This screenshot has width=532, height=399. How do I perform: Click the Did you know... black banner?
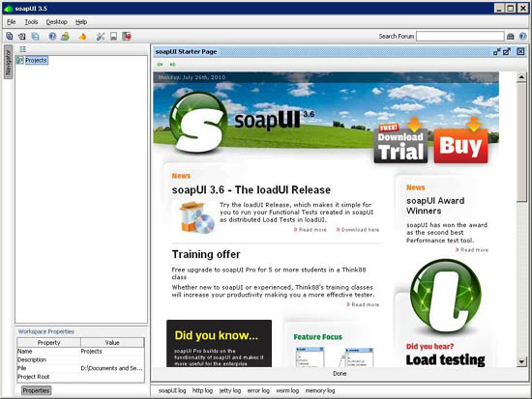(x=219, y=343)
